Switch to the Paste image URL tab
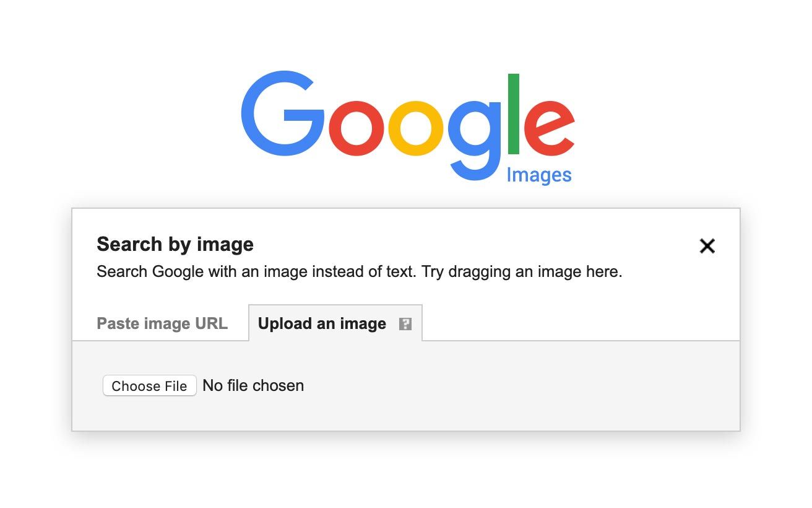The width and height of the screenshot is (812, 508). [x=162, y=323]
